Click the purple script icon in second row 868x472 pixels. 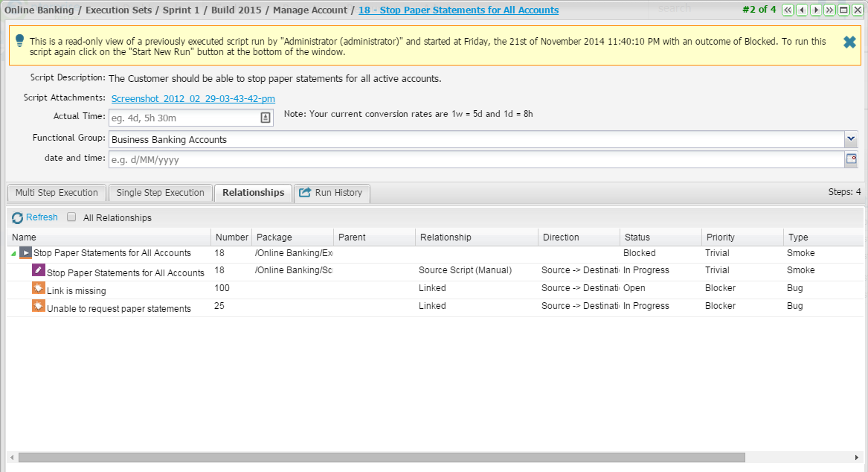coord(39,270)
